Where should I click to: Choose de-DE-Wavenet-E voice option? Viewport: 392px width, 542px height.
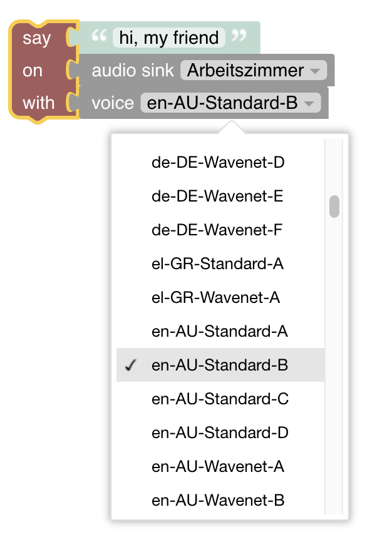pos(217,197)
